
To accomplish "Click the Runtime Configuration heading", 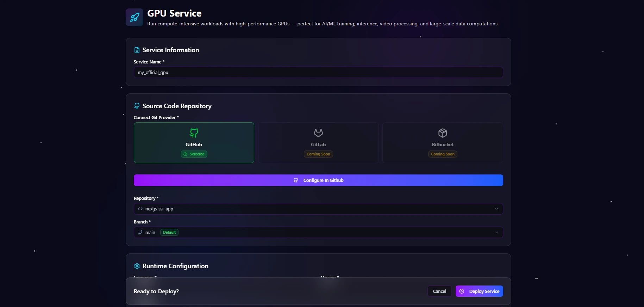I will tap(175, 266).
